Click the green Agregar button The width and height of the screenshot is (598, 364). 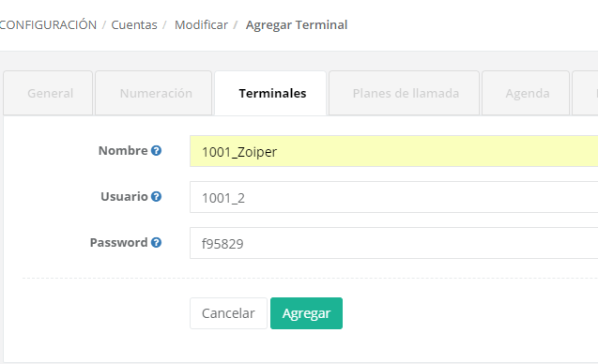(x=306, y=313)
